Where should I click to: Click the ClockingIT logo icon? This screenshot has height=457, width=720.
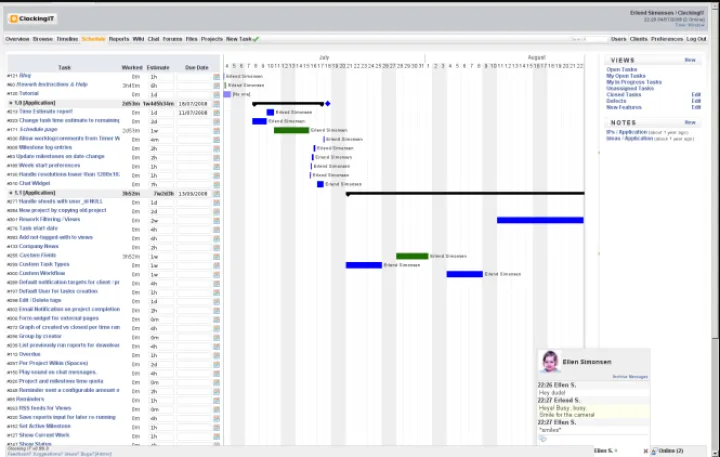tap(13, 18)
